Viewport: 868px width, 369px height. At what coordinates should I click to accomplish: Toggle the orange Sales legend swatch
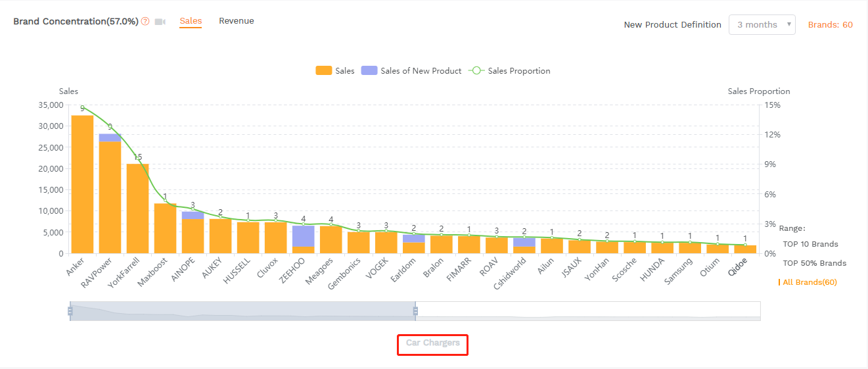tap(324, 71)
